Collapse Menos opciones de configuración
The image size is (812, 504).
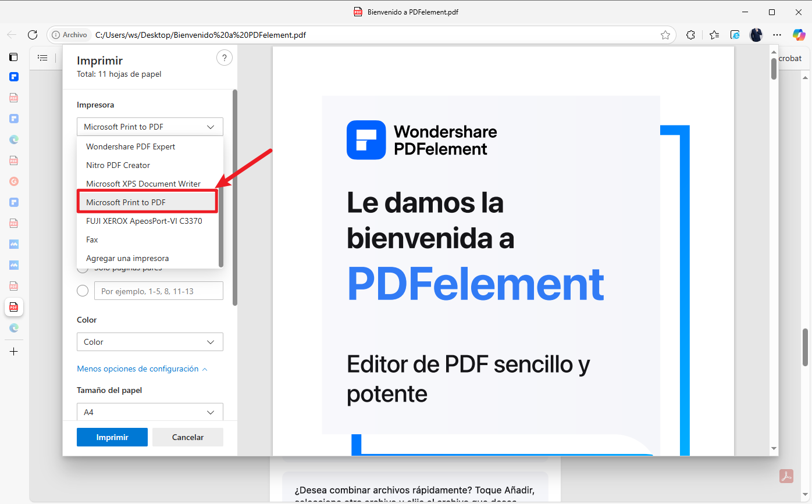coord(143,369)
